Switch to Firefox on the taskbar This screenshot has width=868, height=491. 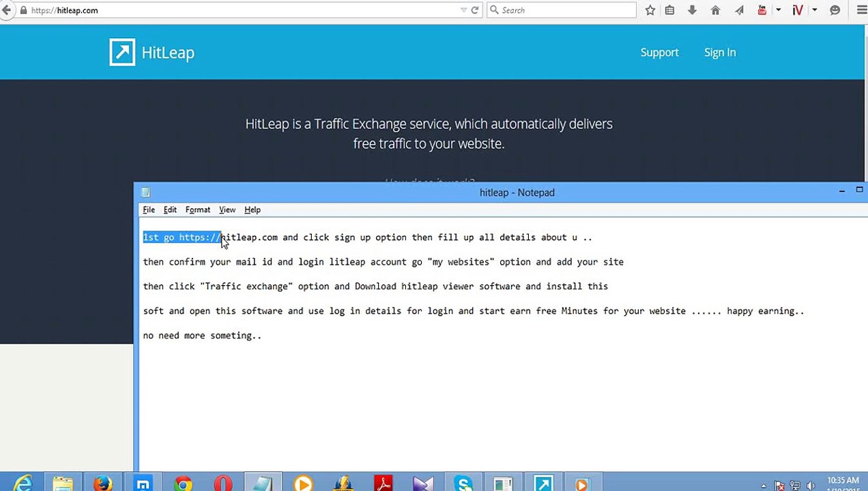[x=102, y=483]
